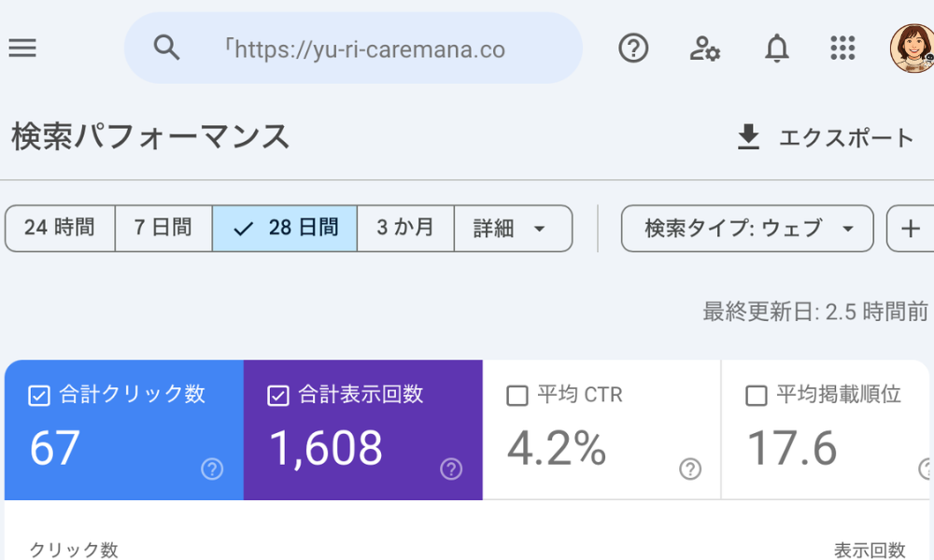Click the 67 total clicks value
This screenshot has width=934, height=560.
[x=55, y=448]
